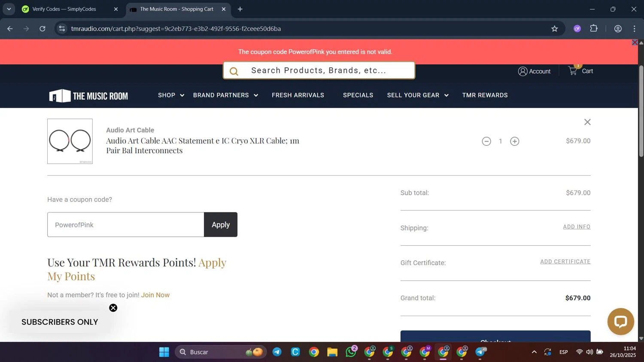This screenshot has width=644, height=362.
Task: Open the volume speaker tray icon
Action: click(x=589, y=352)
